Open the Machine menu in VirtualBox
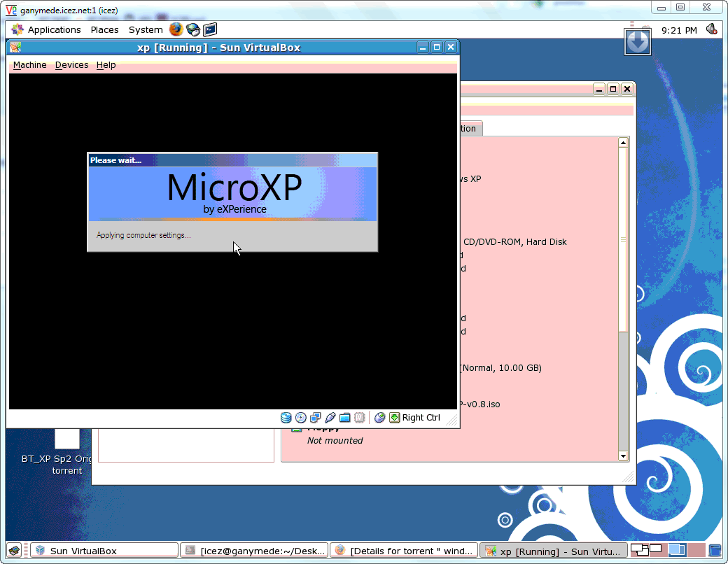 [x=29, y=65]
